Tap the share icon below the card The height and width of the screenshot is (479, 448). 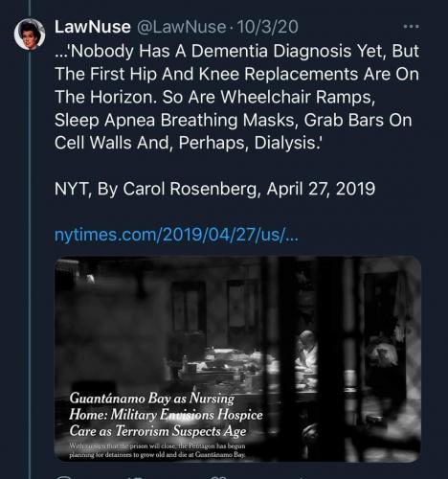point(300,477)
